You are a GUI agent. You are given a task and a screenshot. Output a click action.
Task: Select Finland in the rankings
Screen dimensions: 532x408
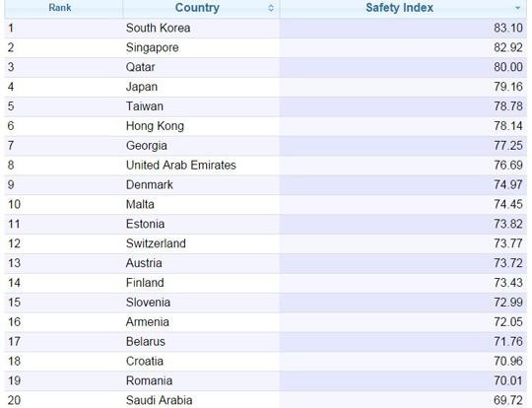pos(145,283)
